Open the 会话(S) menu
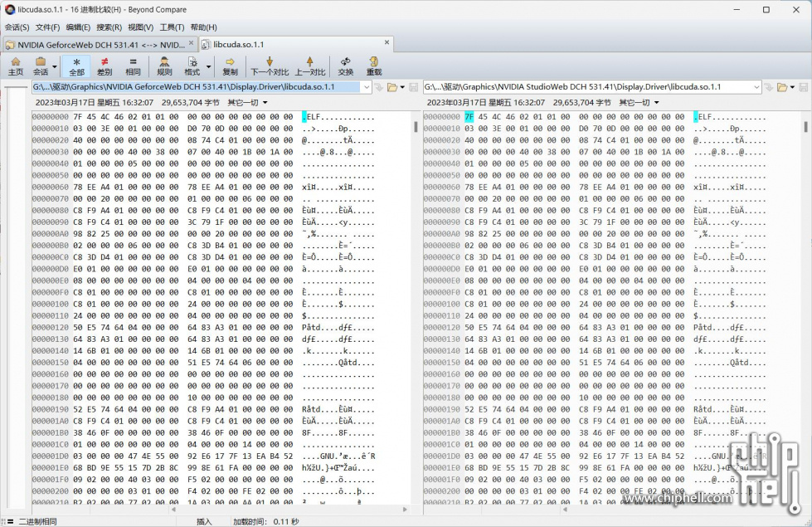This screenshot has height=527, width=812. [x=17, y=27]
